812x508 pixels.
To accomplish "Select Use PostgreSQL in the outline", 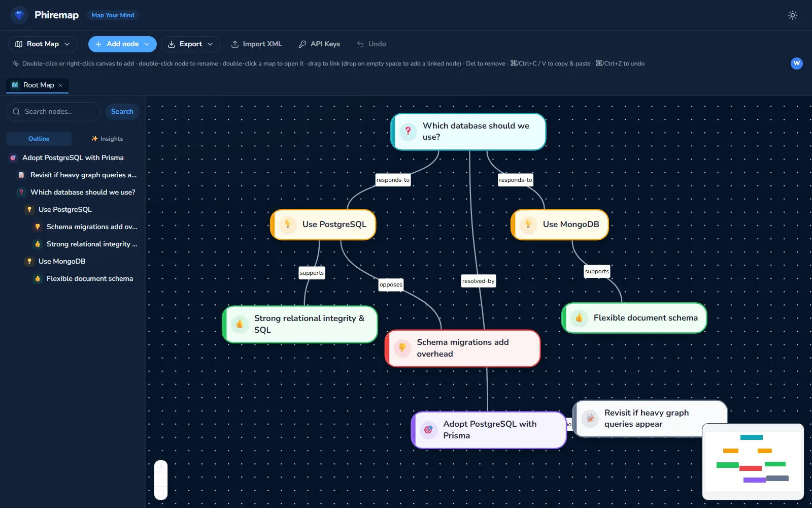I will point(81,210).
